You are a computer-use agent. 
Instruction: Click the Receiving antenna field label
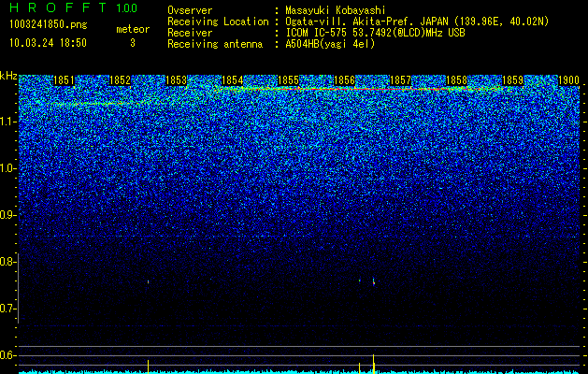(215, 44)
